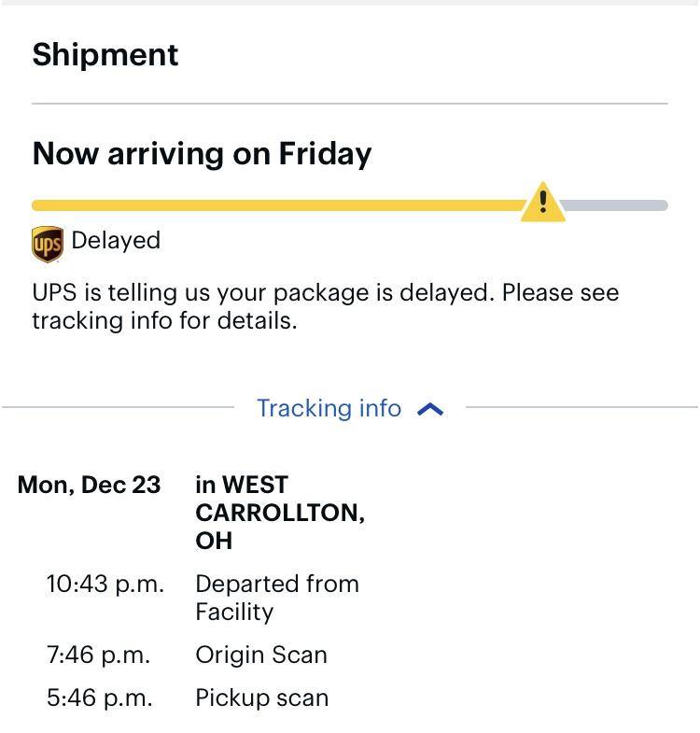Click the 5:46 p.m. timestamp
The width and height of the screenshot is (700, 733).
pyautogui.click(x=98, y=698)
